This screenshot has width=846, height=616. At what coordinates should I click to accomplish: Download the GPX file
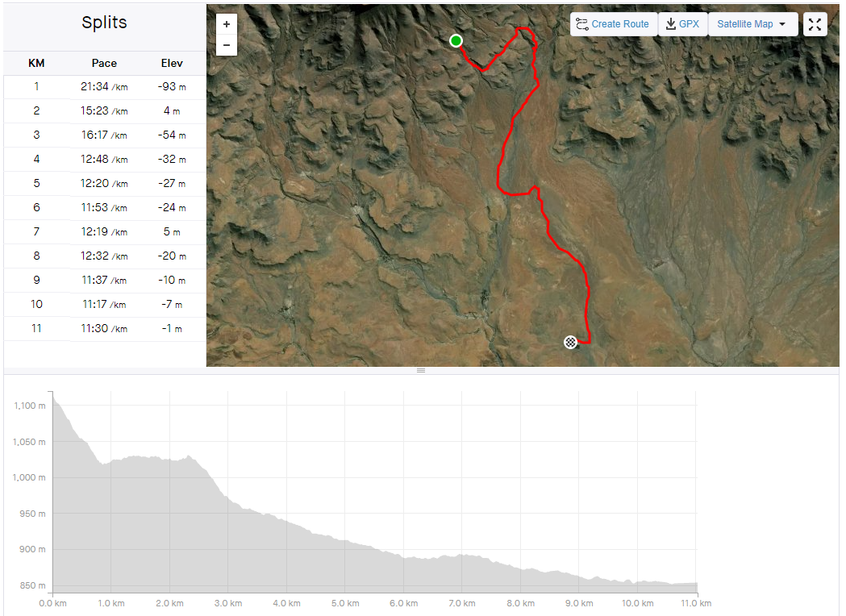tap(682, 24)
